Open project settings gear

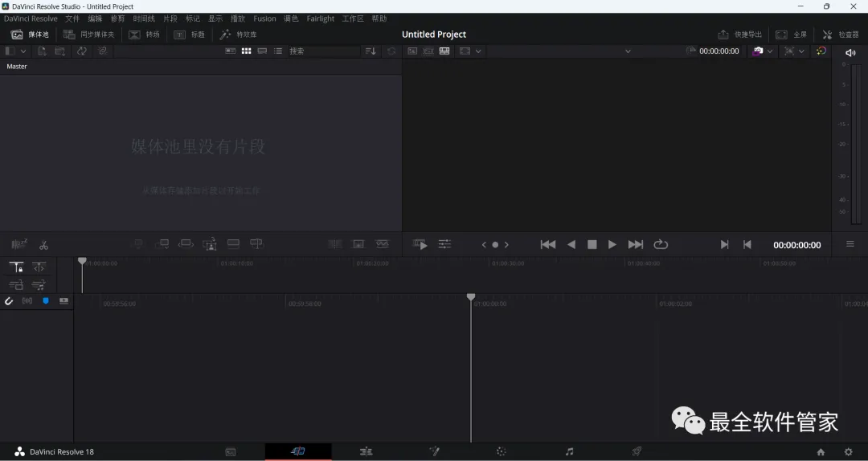tap(848, 452)
